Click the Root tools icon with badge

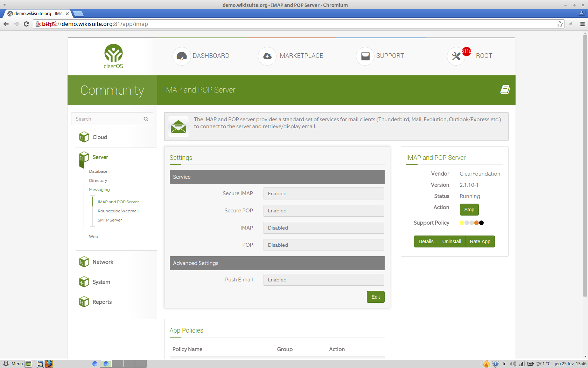pyautogui.click(x=456, y=56)
